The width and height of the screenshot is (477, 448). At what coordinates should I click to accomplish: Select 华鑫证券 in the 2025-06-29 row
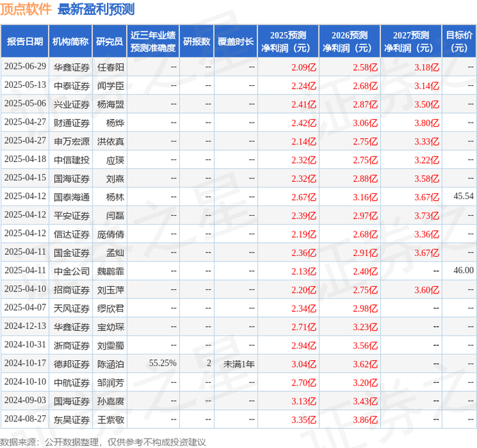click(72, 67)
